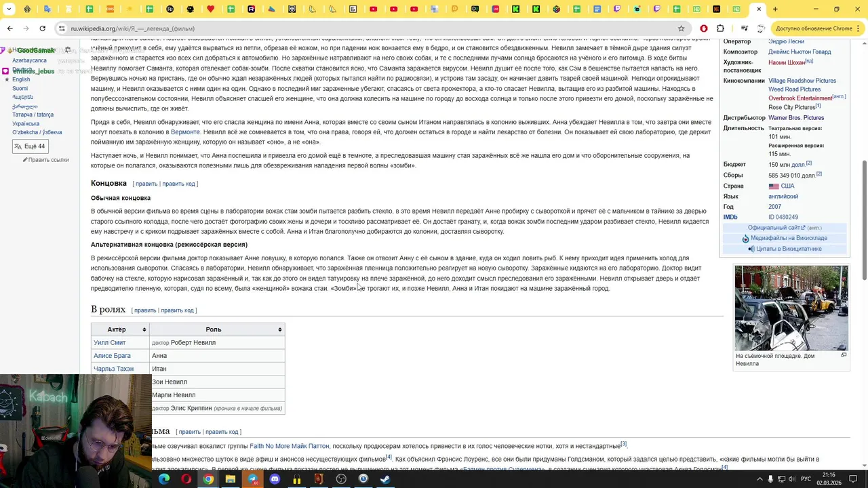Expand Ещё 44 languages list
868x488 pixels.
[29, 146]
